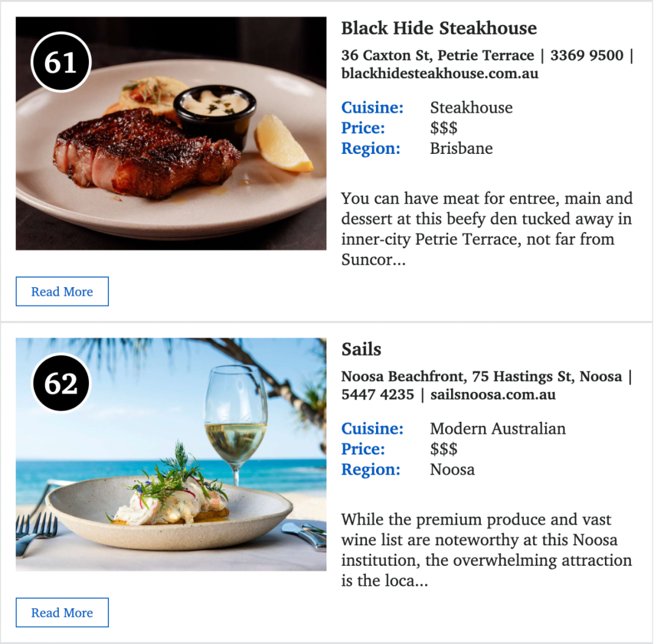The image size is (654, 644).
Task: Click the 36 Caxton St address
Action: click(438, 55)
